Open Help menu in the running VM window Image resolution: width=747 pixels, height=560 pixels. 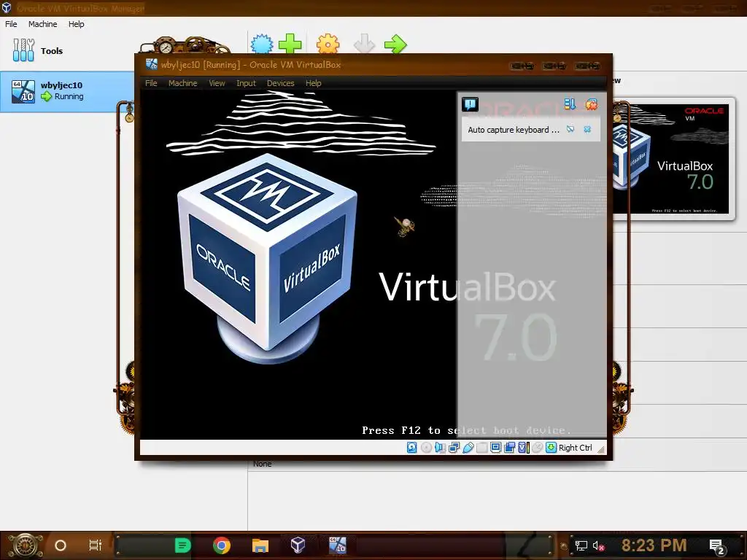(313, 83)
